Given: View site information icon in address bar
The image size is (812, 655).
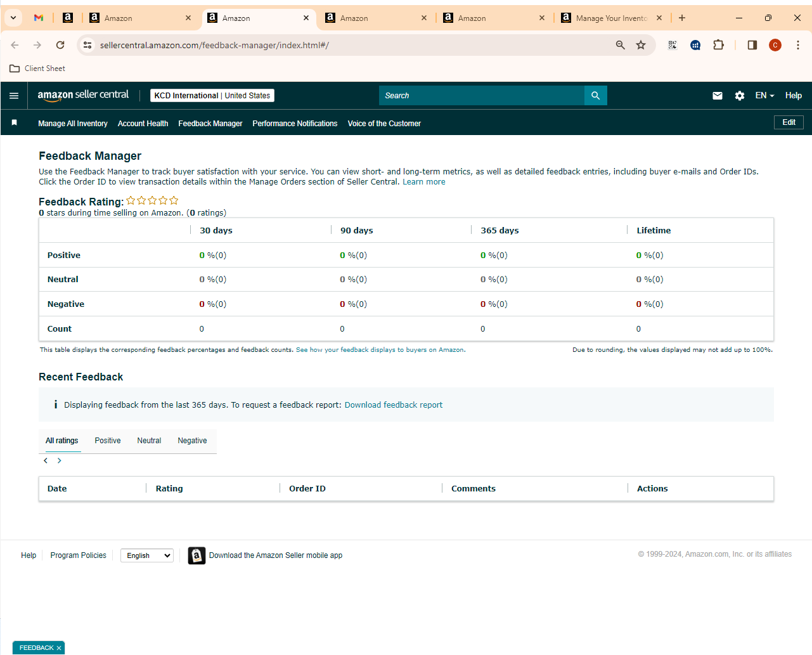Looking at the screenshot, I should (88, 45).
